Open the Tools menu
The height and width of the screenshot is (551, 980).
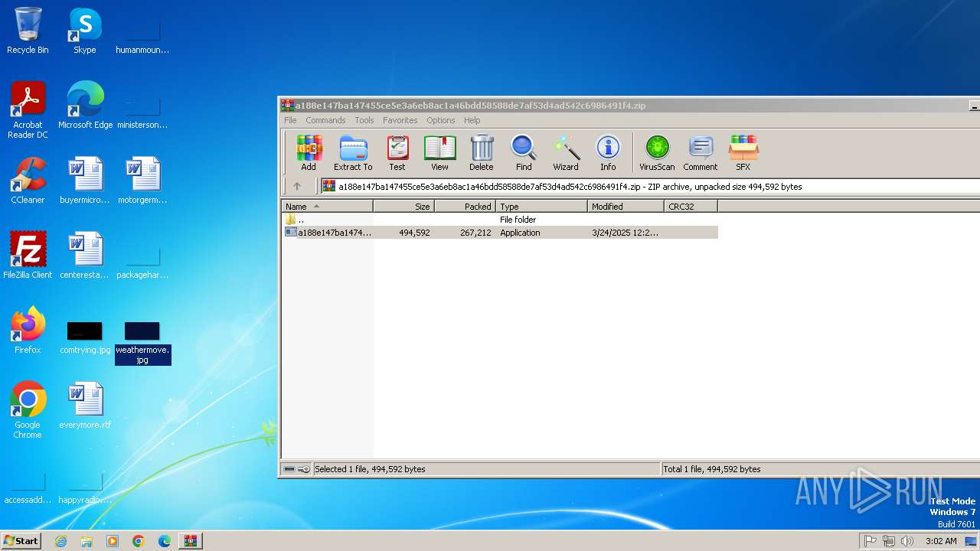pyautogui.click(x=364, y=120)
